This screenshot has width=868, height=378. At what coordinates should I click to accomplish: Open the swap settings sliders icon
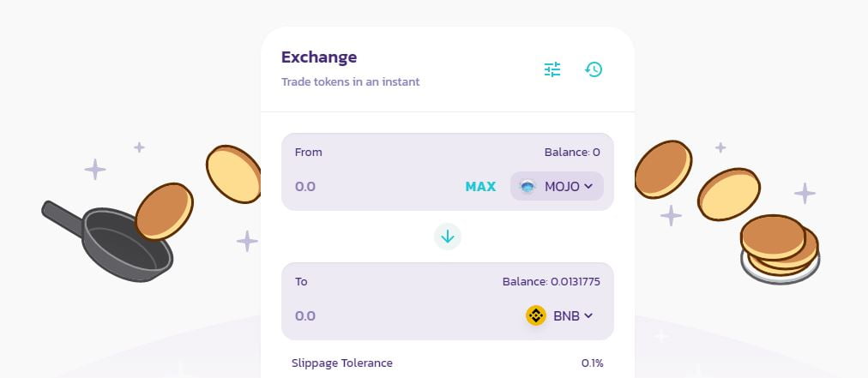pyautogui.click(x=552, y=69)
